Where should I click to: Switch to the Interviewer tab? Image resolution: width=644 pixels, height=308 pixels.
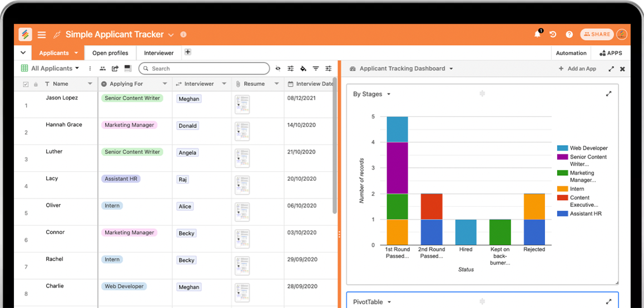tap(158, 53)
